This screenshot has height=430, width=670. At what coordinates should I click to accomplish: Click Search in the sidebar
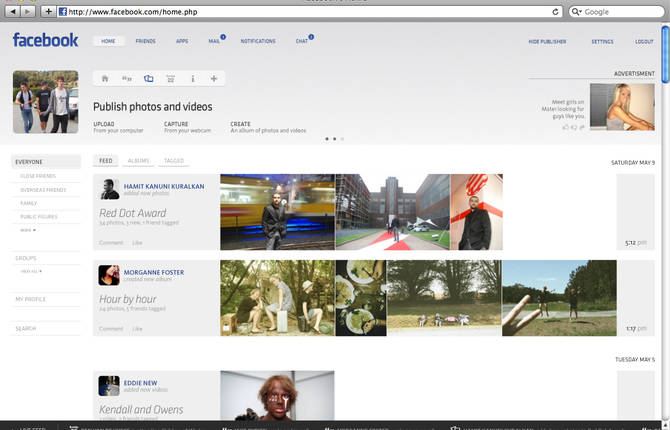pos(26,329)
